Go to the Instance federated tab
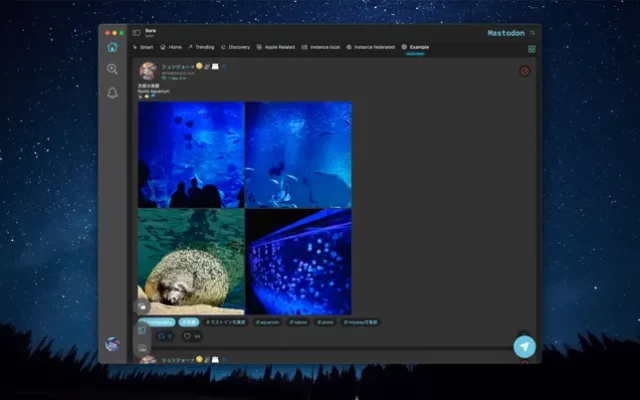This screenshot has width=640, height=400. pos(370,47)
